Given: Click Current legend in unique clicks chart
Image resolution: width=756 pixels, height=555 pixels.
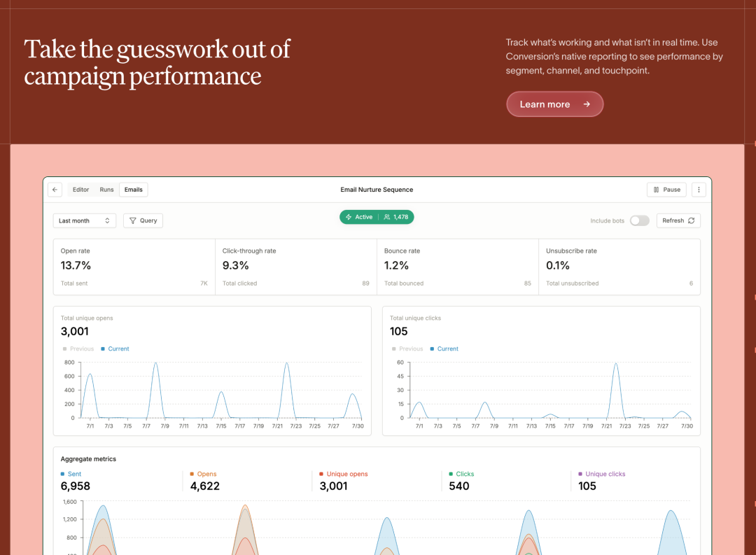Looking at the screenshot, I should (x=444, y=349).
